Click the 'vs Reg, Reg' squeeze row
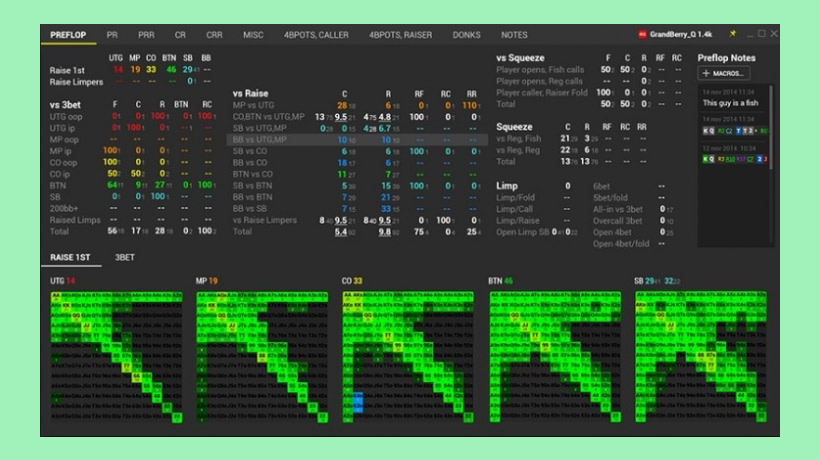The height and width of the screenshot is (460, 820). point(573,150)
